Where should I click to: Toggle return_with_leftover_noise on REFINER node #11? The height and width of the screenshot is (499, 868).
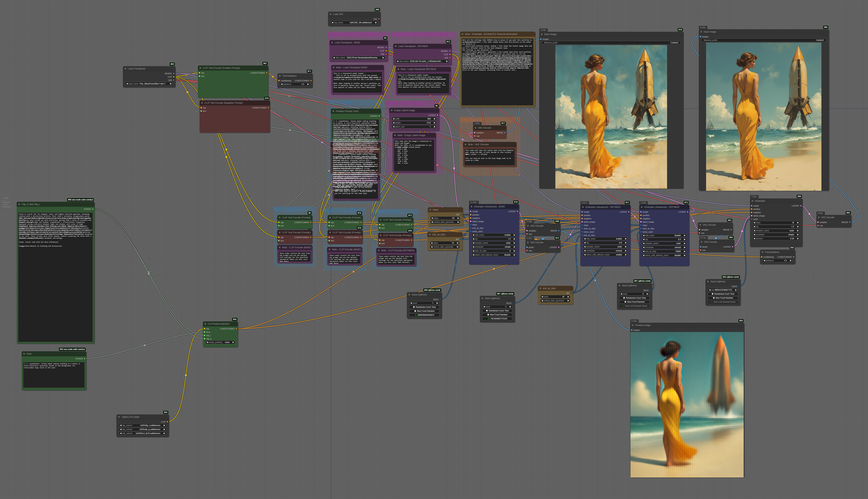(x=605, y=255)
